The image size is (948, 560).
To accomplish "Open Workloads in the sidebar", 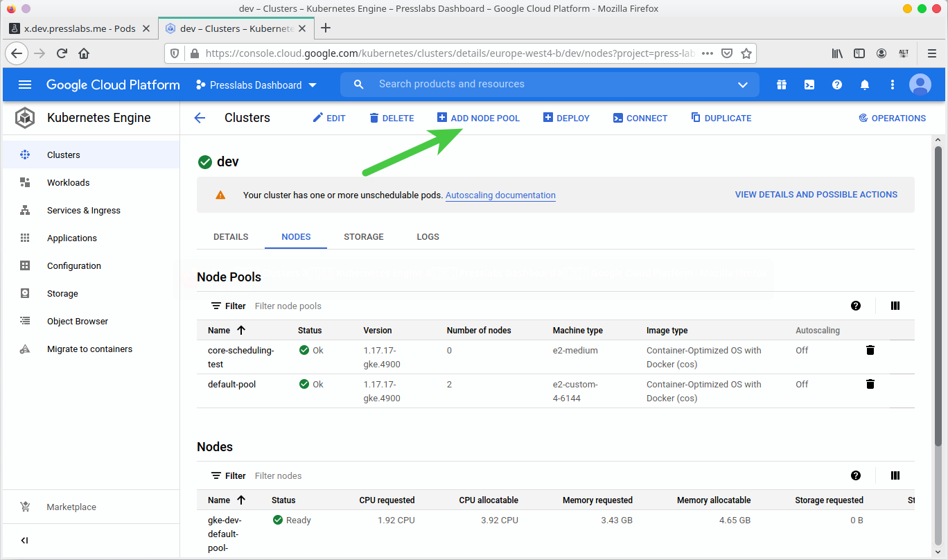I will click(90, 182).
